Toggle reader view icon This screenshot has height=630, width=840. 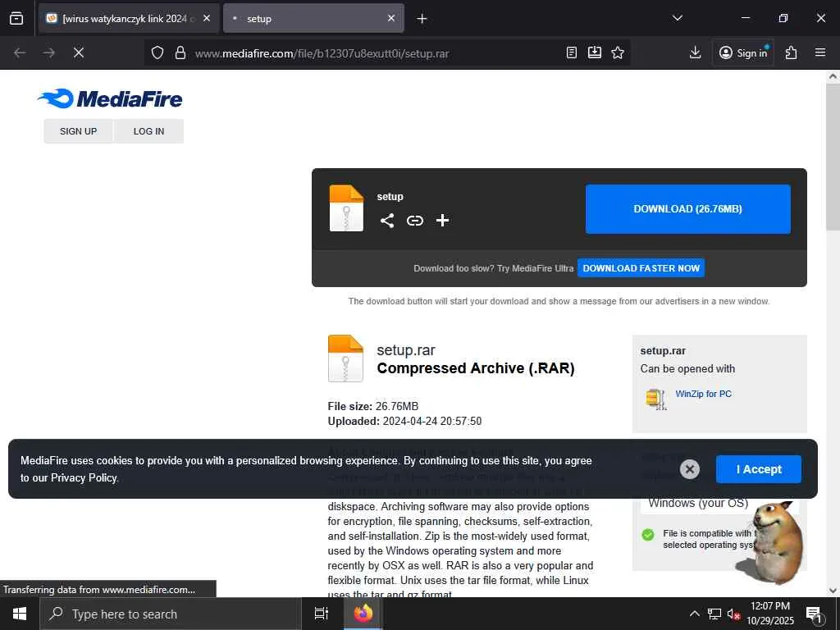point(572,52)
